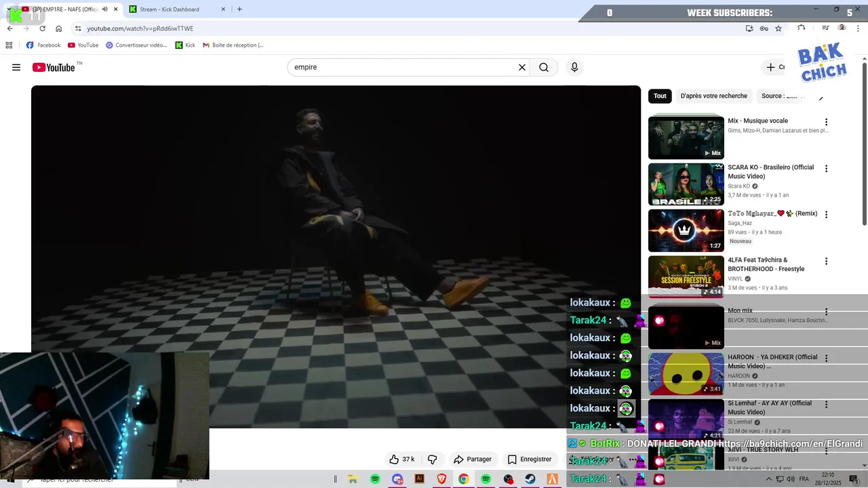Open Mix - Musique vocale thumbnail
The image size is (868, 488).
point(686,138)
